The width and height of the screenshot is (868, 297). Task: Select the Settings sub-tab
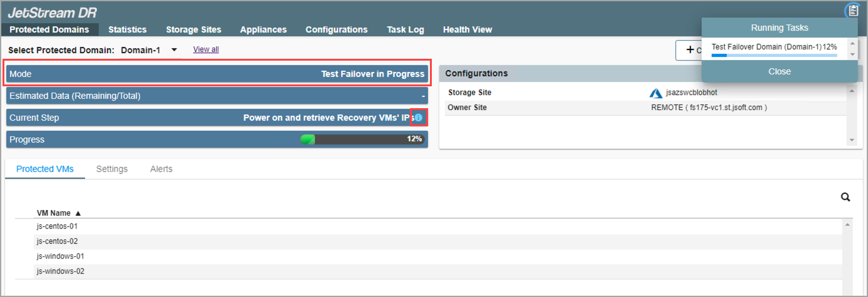point(112,169)
